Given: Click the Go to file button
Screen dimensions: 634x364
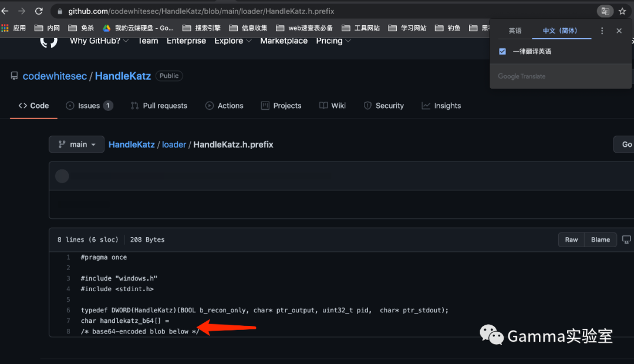Looking at the screenshot, I should click(x=624, y=144).
